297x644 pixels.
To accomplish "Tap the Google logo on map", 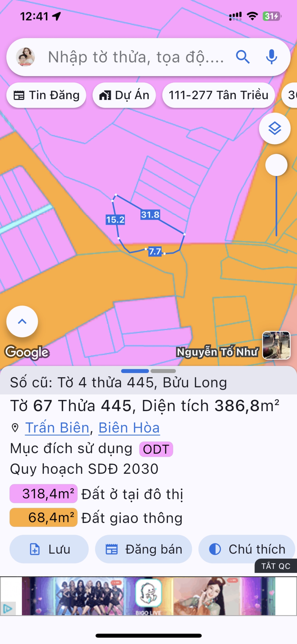I will pos(27,352).
